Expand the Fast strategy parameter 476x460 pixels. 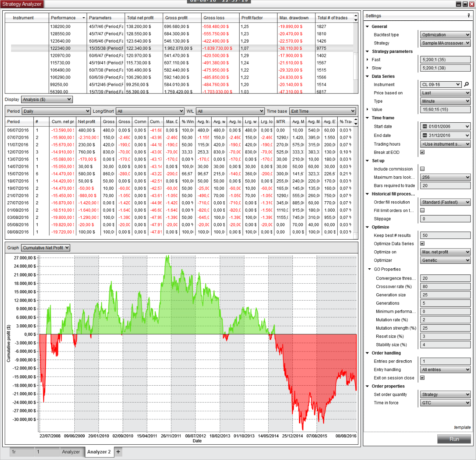[368, 59]
